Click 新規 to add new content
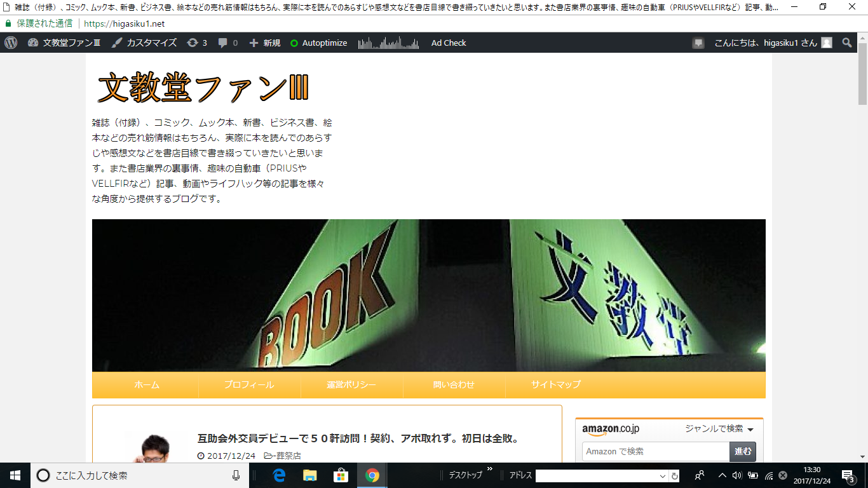This screenshot has height=488, width=868. (264, 43)
